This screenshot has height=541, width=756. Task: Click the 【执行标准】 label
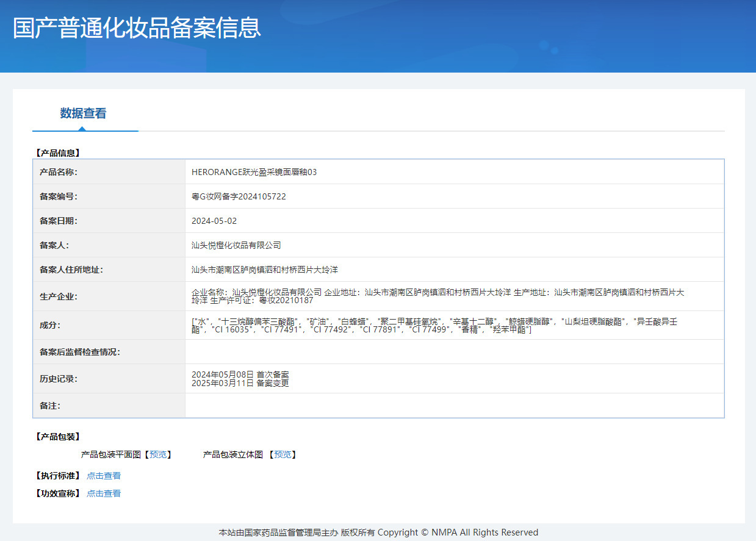tap(58, 476)
